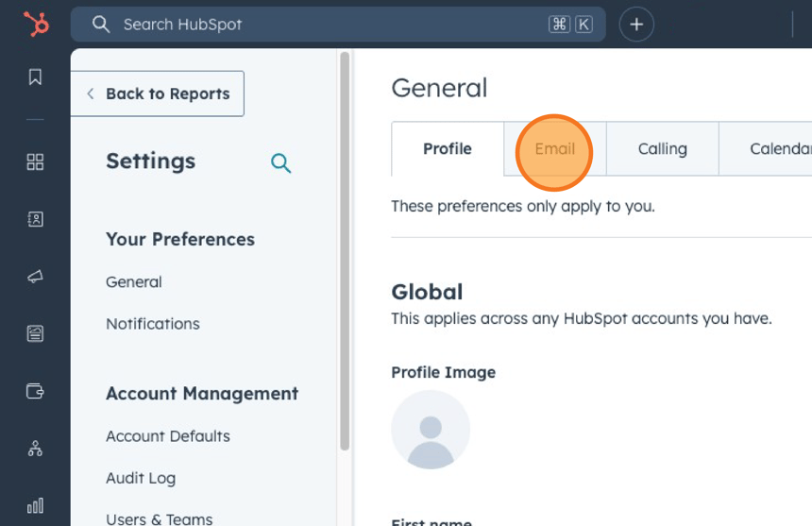
Task: Open the Content icon in sidebar
Action: pos(35,333)
